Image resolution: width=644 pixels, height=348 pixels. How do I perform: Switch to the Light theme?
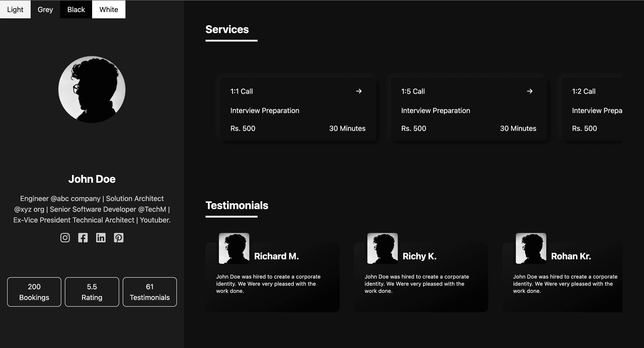[15, 9]
